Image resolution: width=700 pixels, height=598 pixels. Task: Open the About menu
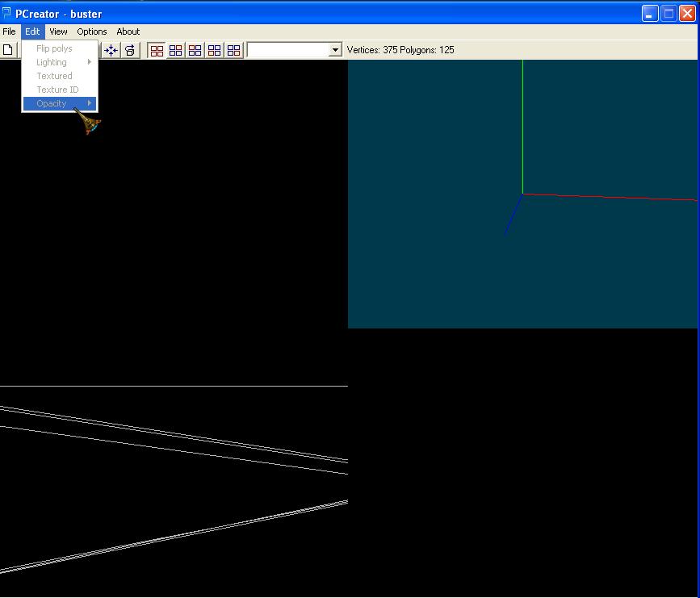(128, 31)
